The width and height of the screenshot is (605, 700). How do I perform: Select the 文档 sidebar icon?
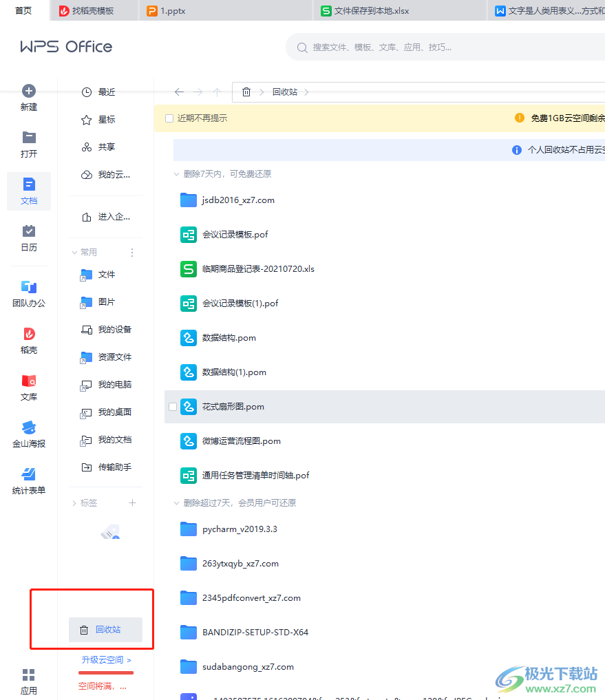pyautogui.click(x=29, y=184)
